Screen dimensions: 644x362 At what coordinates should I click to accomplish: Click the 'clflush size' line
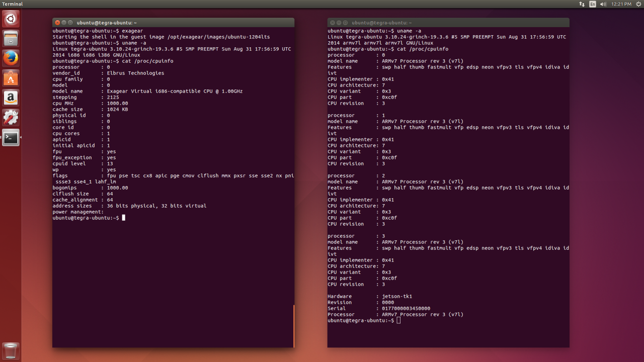(83, 194)
